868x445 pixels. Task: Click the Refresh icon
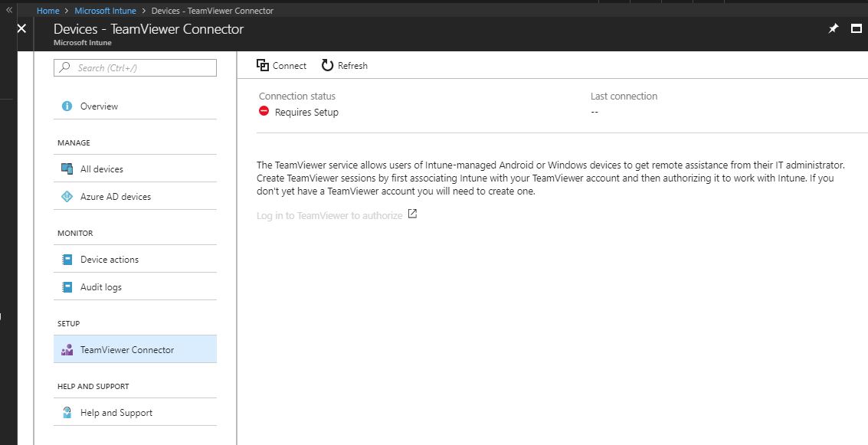325,65
